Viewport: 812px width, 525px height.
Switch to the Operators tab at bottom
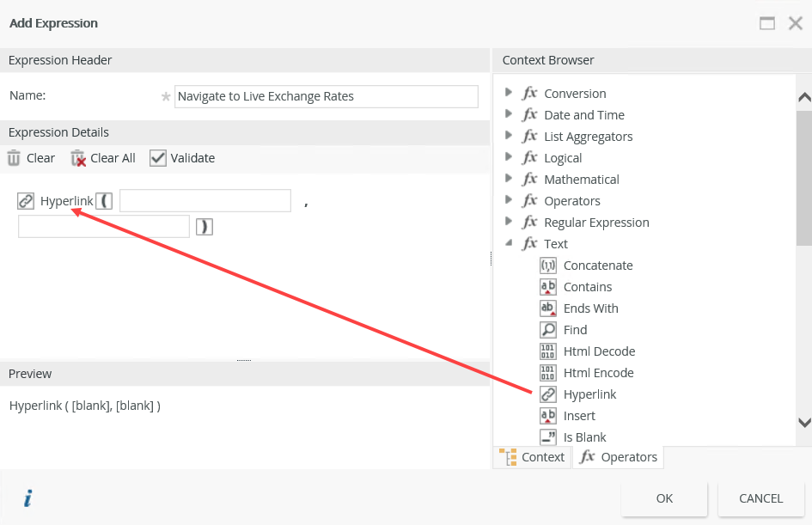618,457
